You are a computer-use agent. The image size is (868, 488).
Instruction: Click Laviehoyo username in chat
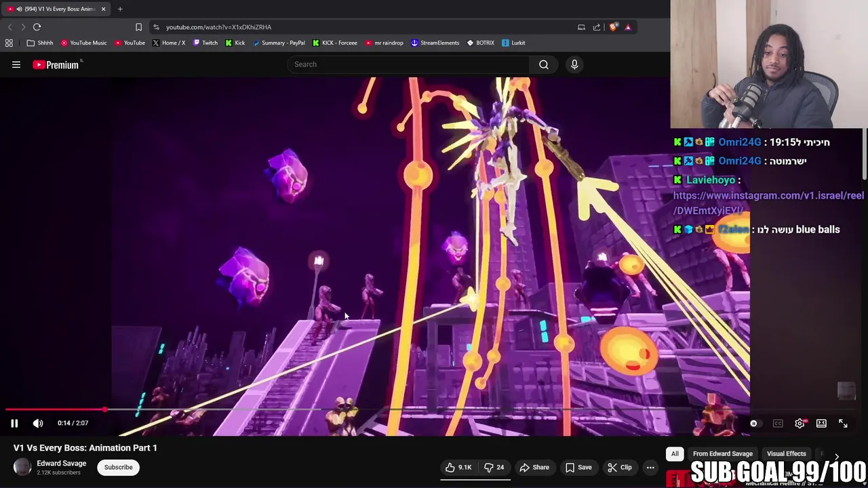pyautogui.click(x=711, y=180)
